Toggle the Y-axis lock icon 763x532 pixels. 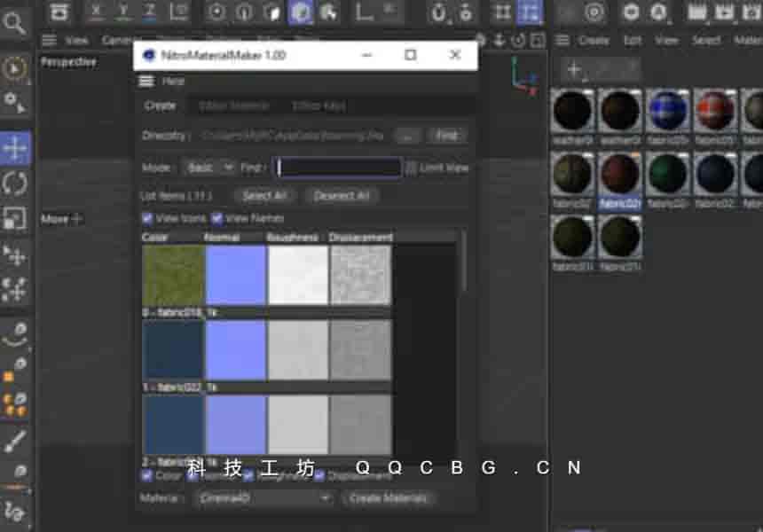[123, 12]
